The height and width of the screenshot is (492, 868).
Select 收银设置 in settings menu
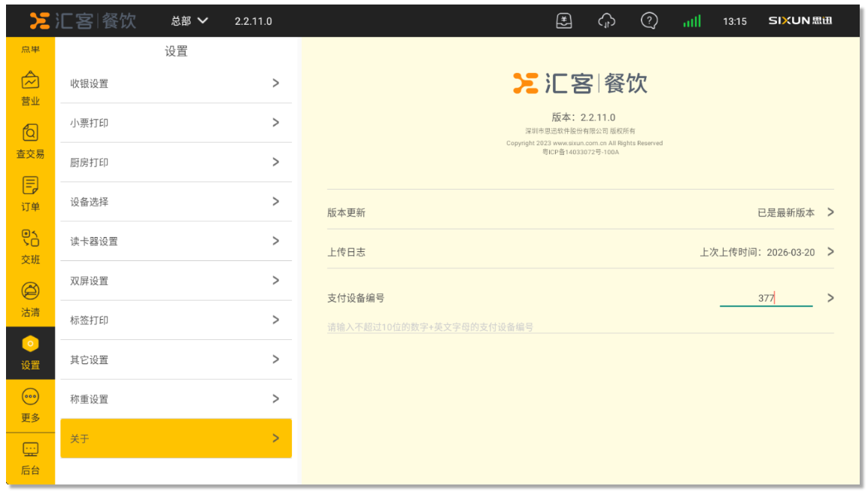click(176, 84)
